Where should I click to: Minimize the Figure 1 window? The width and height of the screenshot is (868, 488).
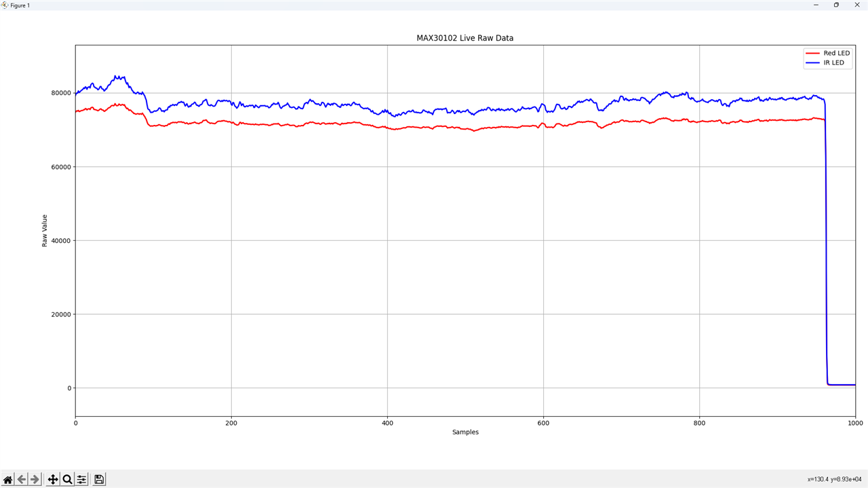(816, 5)
